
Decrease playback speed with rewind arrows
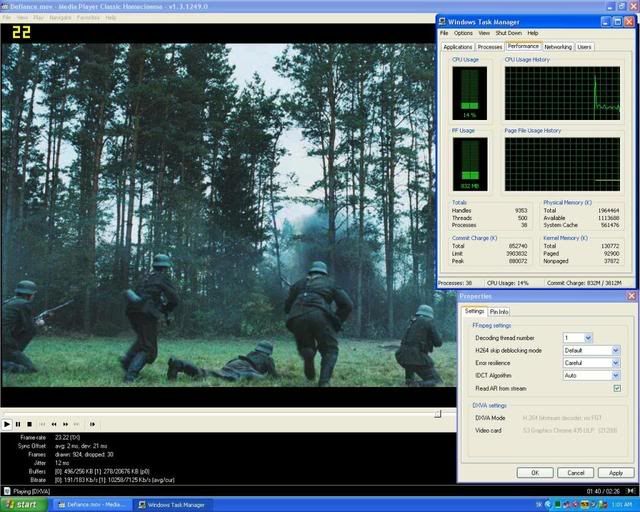click(54, 424)
